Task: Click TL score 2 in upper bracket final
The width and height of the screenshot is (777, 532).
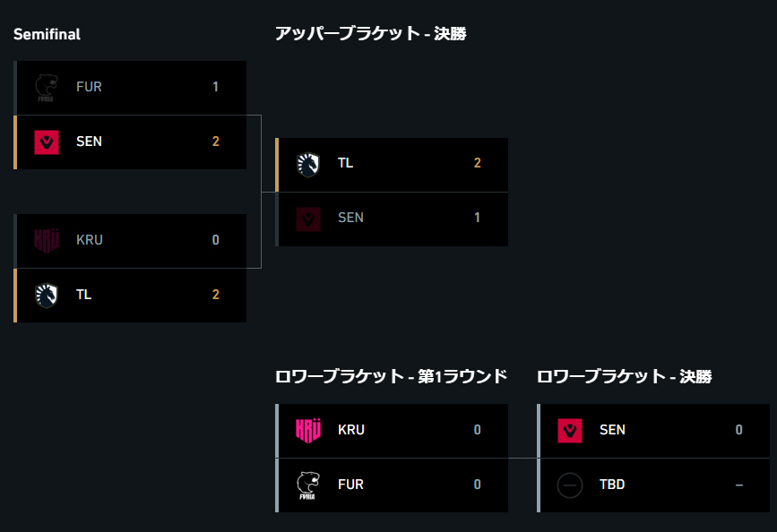Action: click(x=477, y=163)
